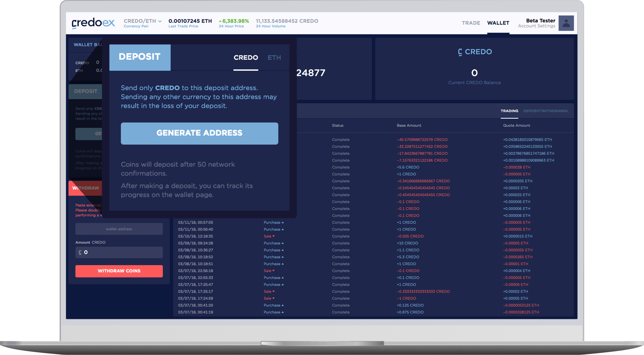Switch to the TRADE page

pos(471,23)
